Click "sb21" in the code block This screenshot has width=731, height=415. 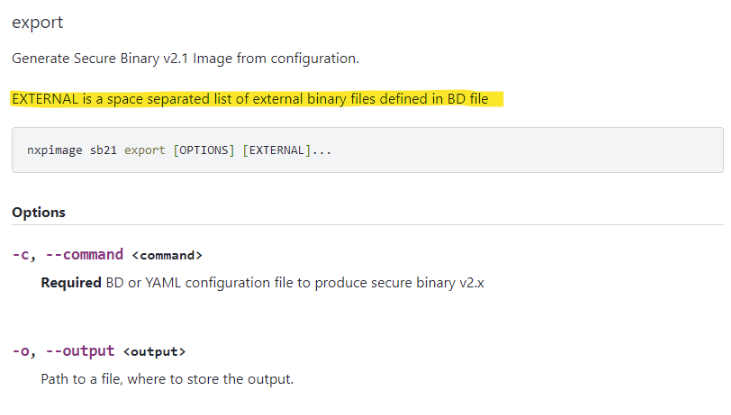(103, 151)
